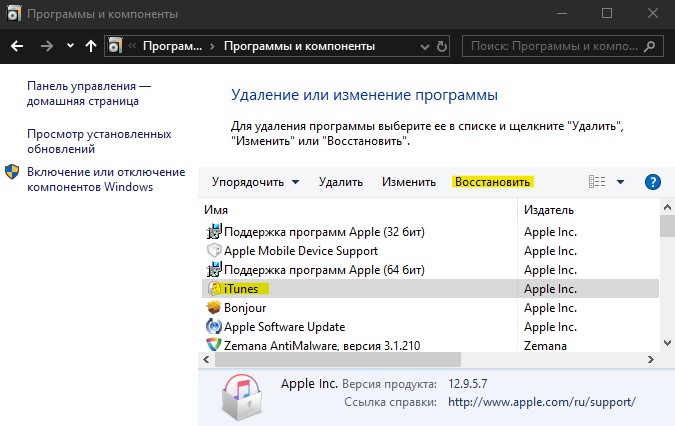Click the iTunes list icon
This screenshot has width=675, height=426.
click(214, 288)
